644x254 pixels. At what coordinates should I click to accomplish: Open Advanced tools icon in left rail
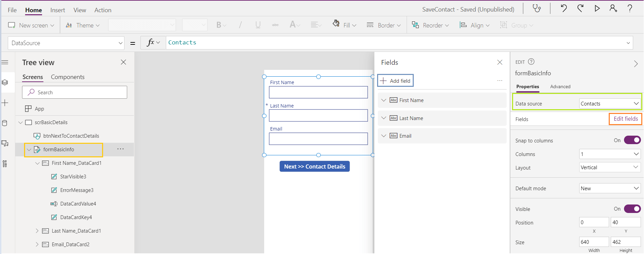5,164
